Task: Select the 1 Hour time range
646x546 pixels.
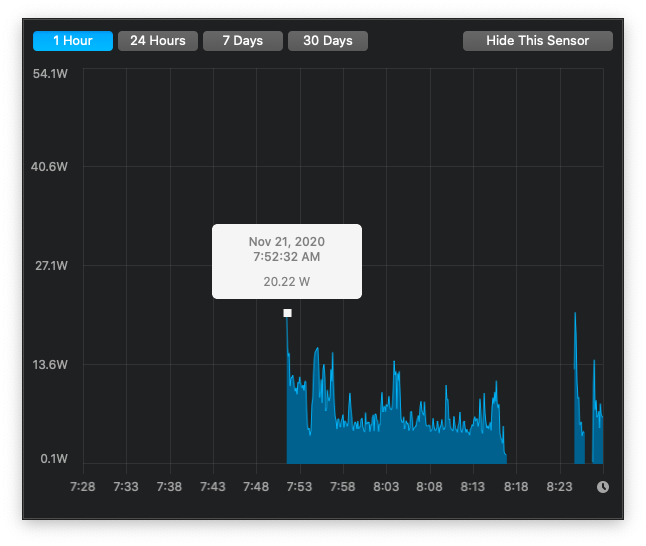Action: point(73,41)
